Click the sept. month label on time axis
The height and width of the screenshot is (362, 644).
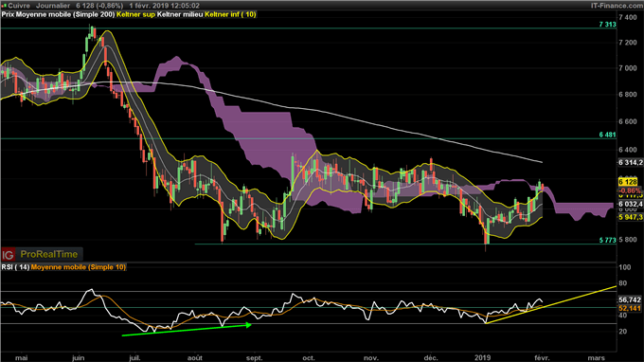coord(254,358)
